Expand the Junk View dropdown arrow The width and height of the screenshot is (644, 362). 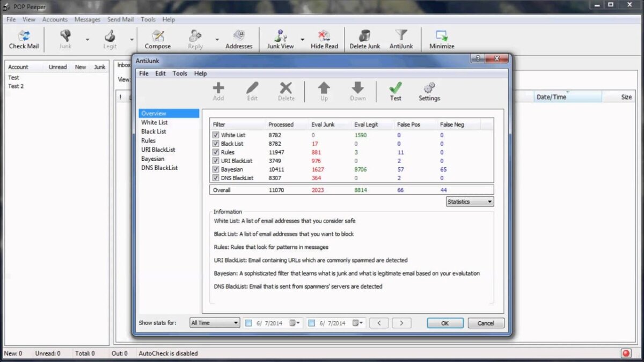(302, 39)
